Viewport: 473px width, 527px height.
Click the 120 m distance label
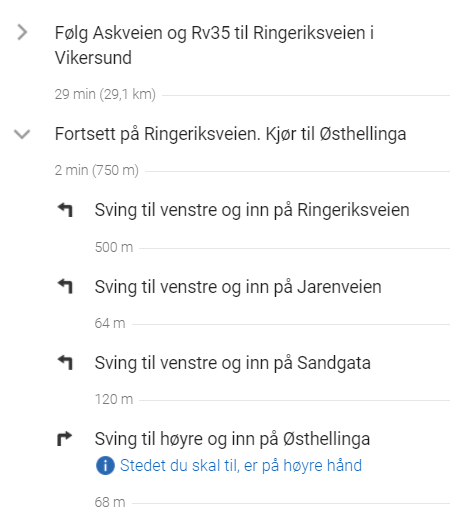tap(114, 399)
